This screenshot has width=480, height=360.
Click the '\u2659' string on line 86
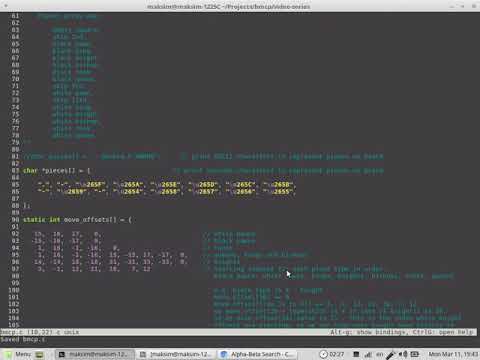(71, 192)
